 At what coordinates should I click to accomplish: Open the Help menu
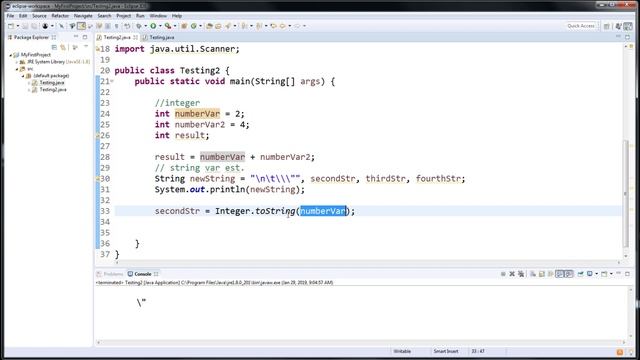point(177,16)
